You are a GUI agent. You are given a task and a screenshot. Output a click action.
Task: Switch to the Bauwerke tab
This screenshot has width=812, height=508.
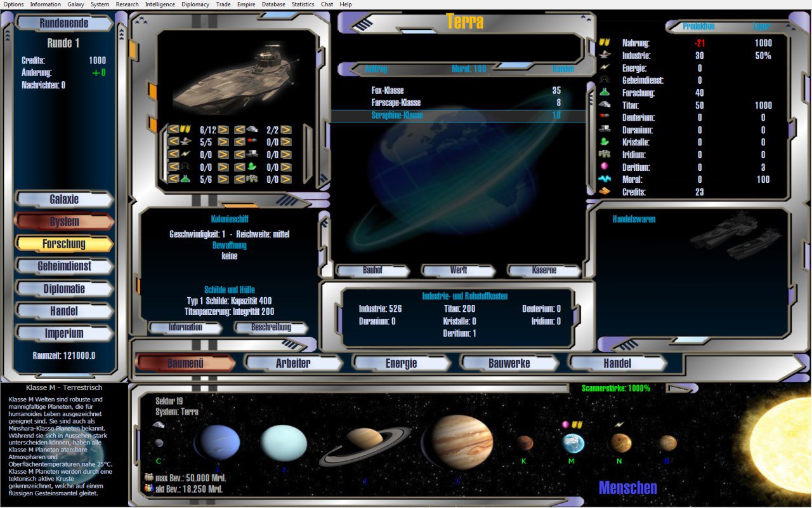[509, 363]
